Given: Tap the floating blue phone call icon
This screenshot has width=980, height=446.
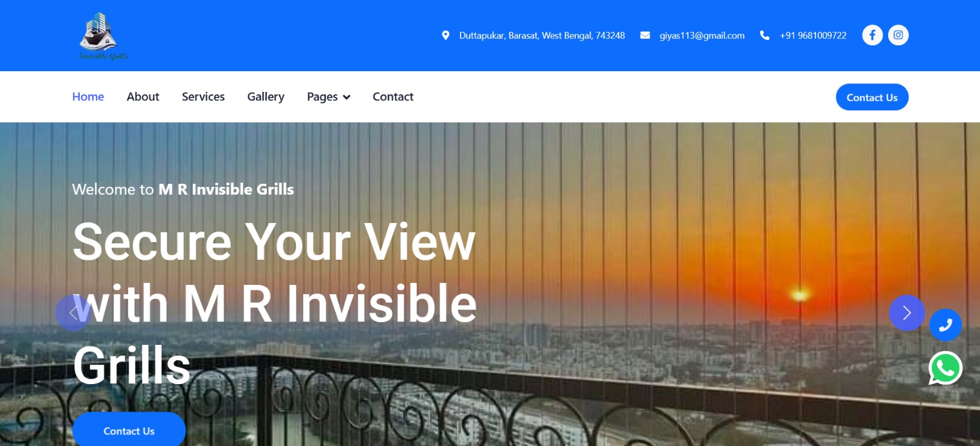Looking at the screenshot, I should tap(945, 325).
